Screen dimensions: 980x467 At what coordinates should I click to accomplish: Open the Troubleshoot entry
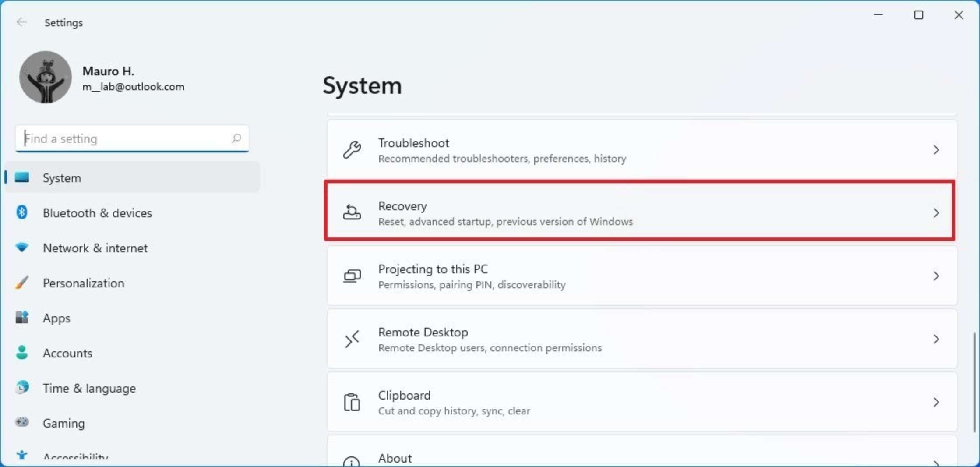coord(642,150)
